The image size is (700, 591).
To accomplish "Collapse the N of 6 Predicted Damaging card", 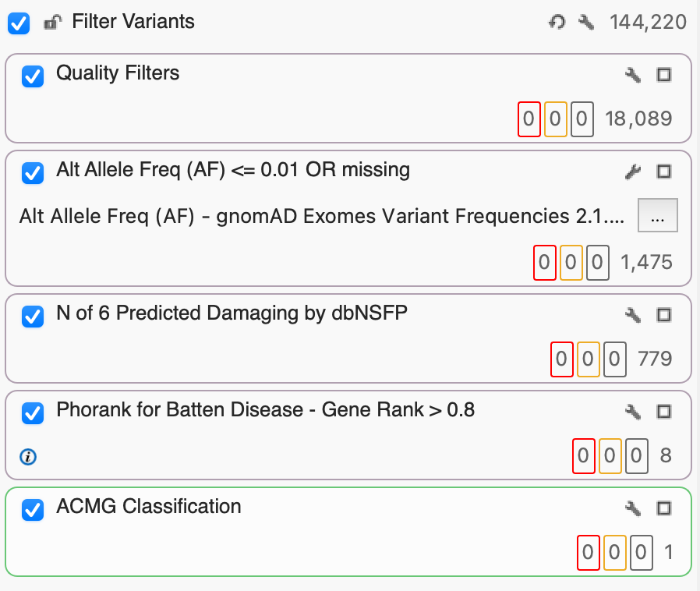I will pos(664,315).
